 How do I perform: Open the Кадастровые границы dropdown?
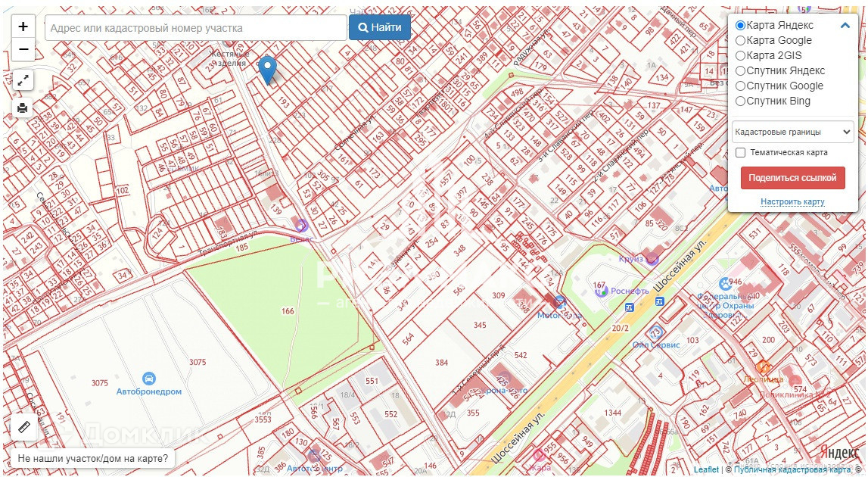click(792, 132)
